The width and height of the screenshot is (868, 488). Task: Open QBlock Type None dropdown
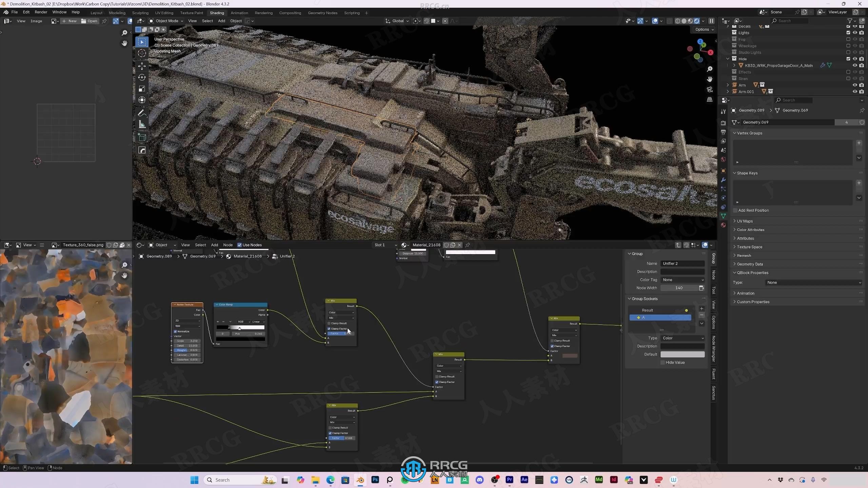814,283
